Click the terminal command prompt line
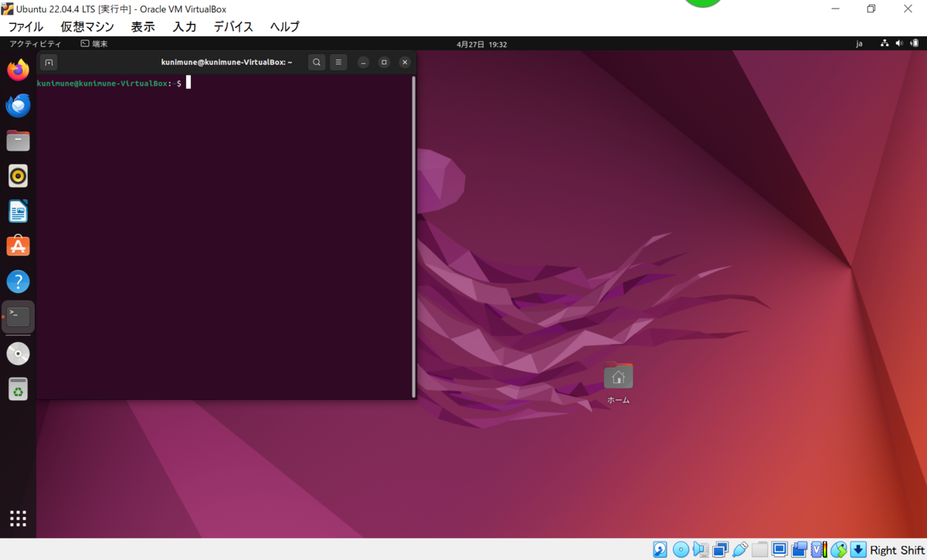 pyautogui.click(x=112, y=83)
